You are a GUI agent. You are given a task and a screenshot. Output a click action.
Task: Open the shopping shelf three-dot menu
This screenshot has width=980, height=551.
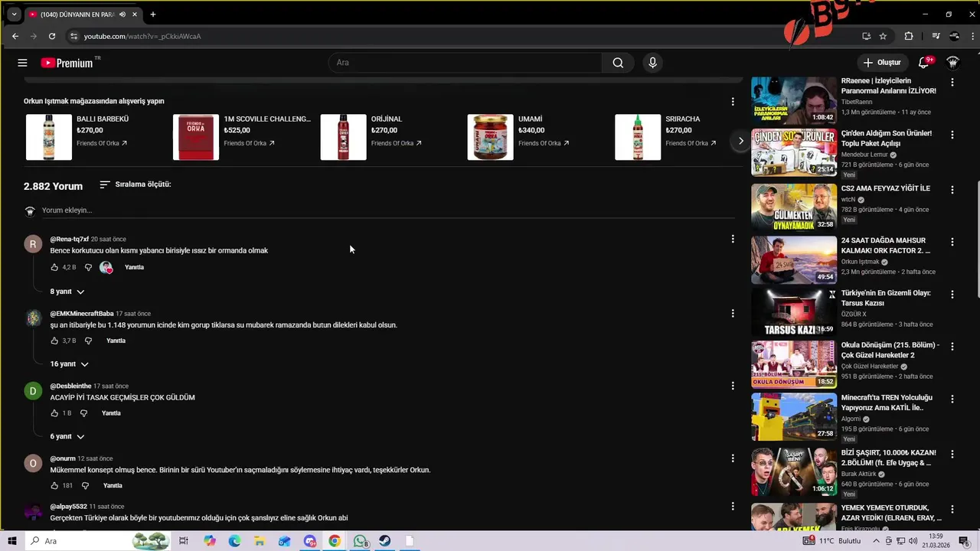click(x=733, y=101)
